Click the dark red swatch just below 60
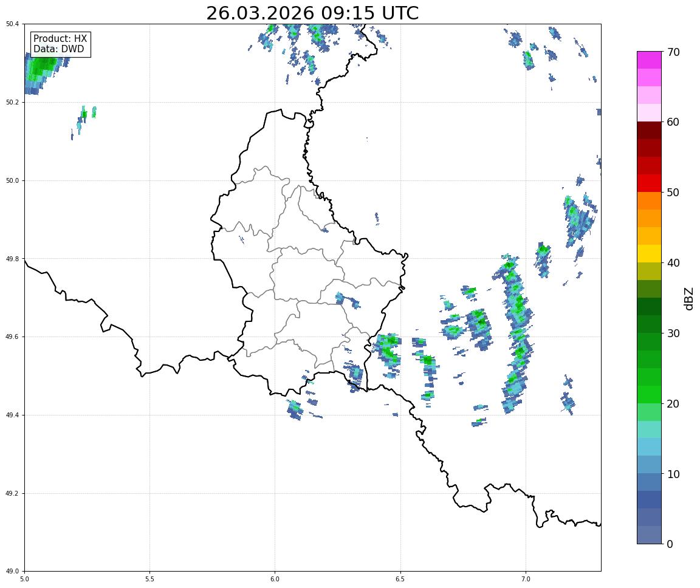This screenshot has width=700, height=588. (x=649, y=130)
